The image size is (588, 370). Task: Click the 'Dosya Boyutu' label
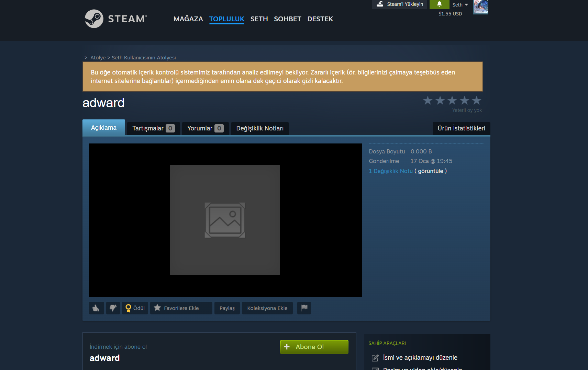pyautogui.click(x=387, y=151)
